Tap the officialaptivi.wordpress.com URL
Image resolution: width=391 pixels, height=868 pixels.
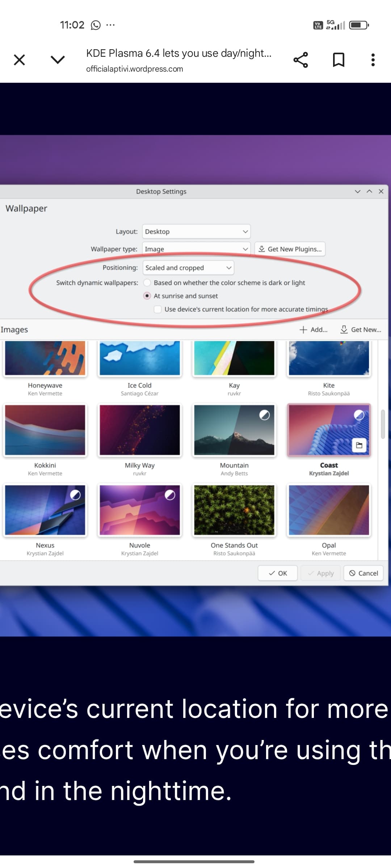click(x=135, y=69)
